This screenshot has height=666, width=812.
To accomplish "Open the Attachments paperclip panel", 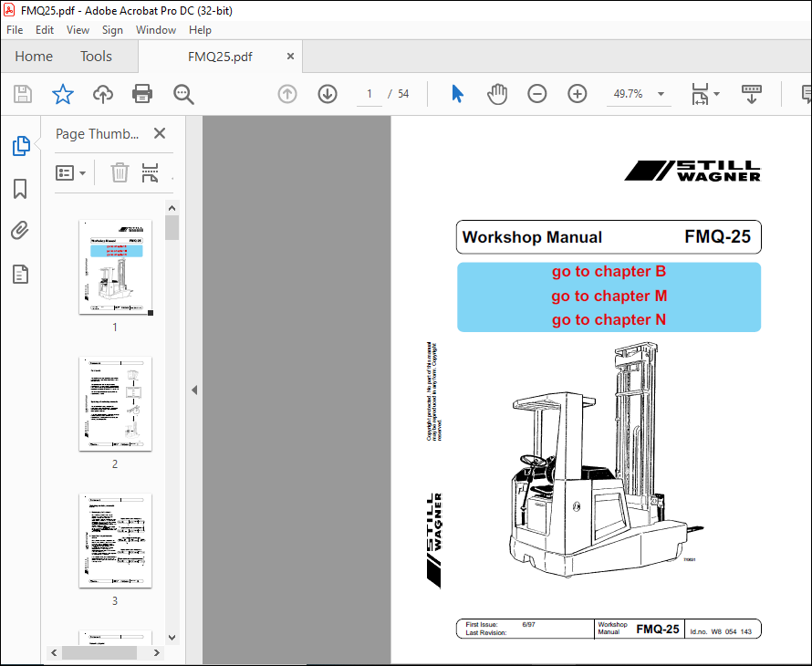I will (20, 231).
